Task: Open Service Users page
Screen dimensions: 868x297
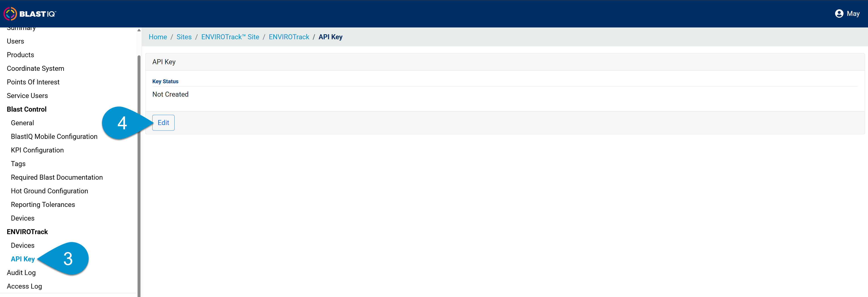Action: point(27,96)
